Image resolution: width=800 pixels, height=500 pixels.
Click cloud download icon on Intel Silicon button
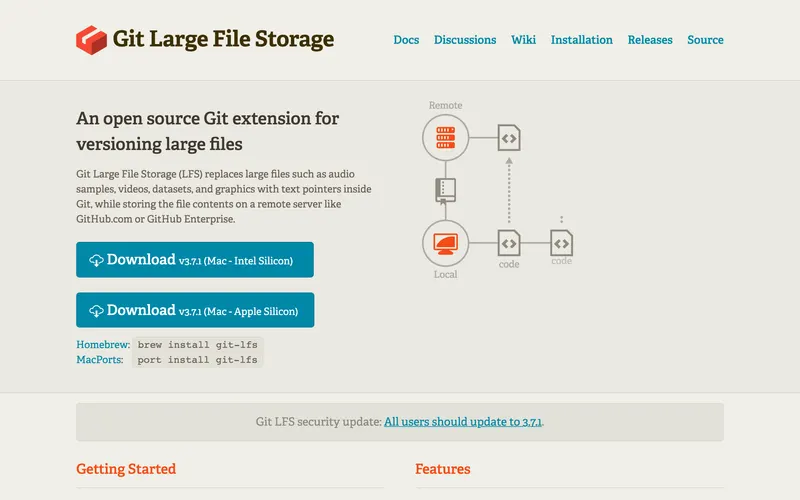click(x=96, y=260)
